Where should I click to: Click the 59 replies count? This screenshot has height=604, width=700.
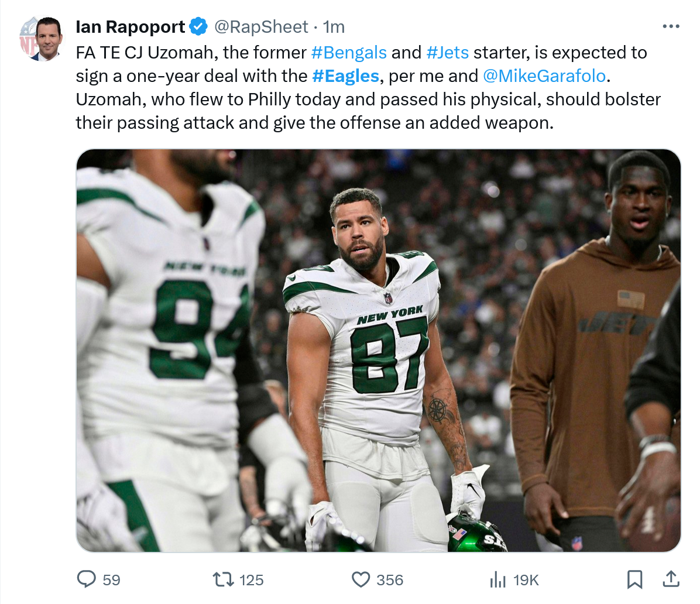pos(111,580)
